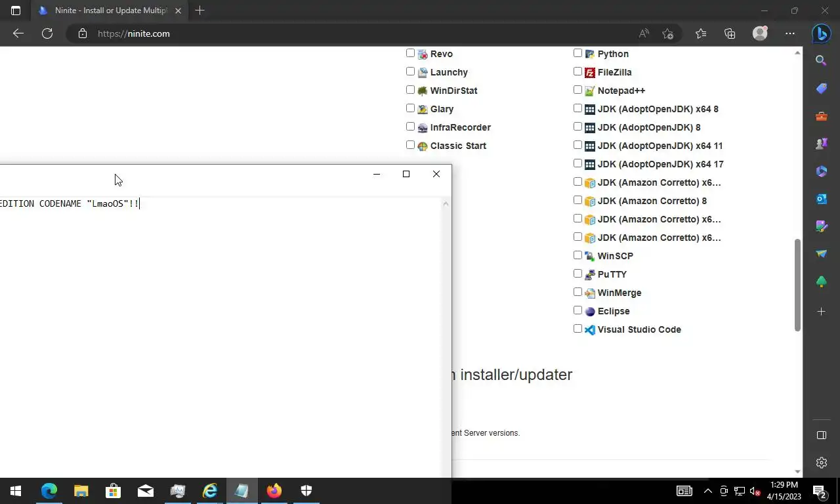Open the Image Creator icon in Edge sidebar

821,226
